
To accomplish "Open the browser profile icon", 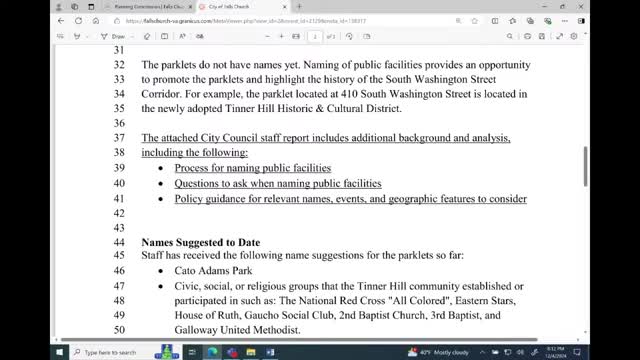I will point(59,7).
